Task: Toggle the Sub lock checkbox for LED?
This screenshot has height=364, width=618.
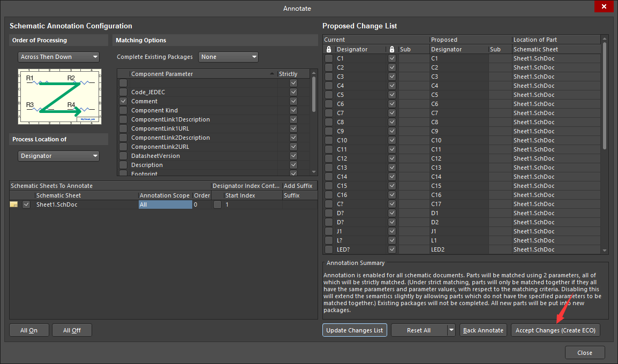Action: (x=392, y=249)
